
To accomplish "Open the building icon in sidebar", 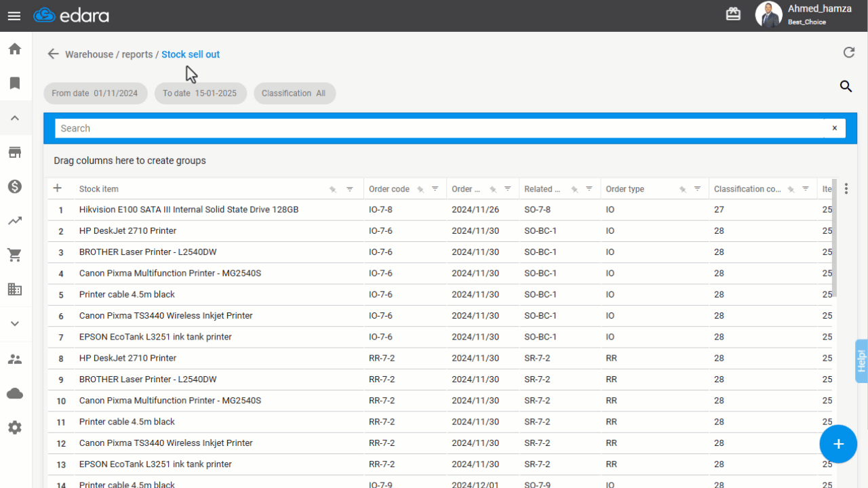I will tap(14, 289).
